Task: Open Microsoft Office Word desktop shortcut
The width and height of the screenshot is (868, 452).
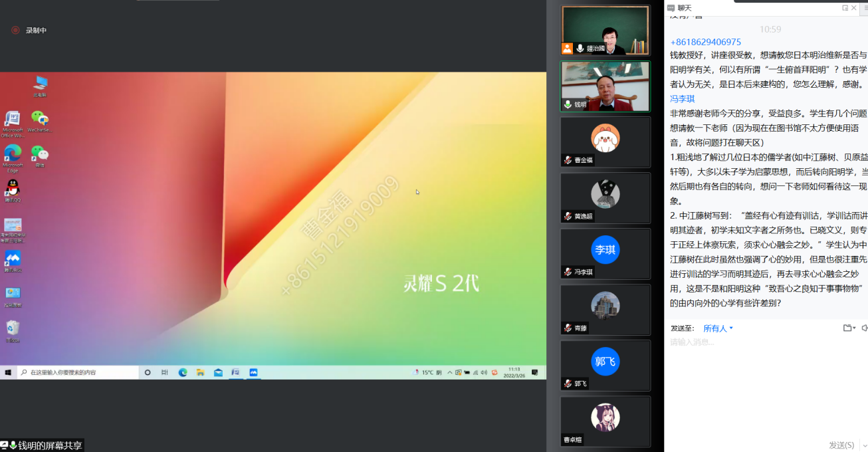Action: point(13,124)
